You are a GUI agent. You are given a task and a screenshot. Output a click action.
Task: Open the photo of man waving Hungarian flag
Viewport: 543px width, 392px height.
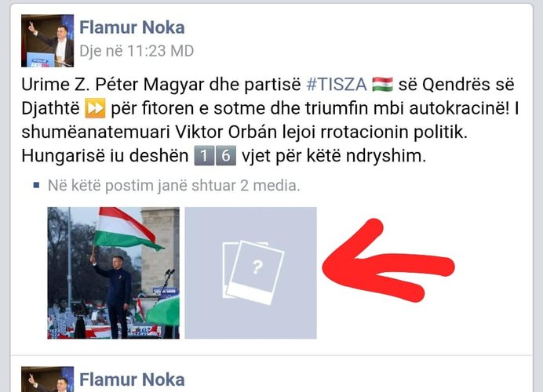(113, 273)
